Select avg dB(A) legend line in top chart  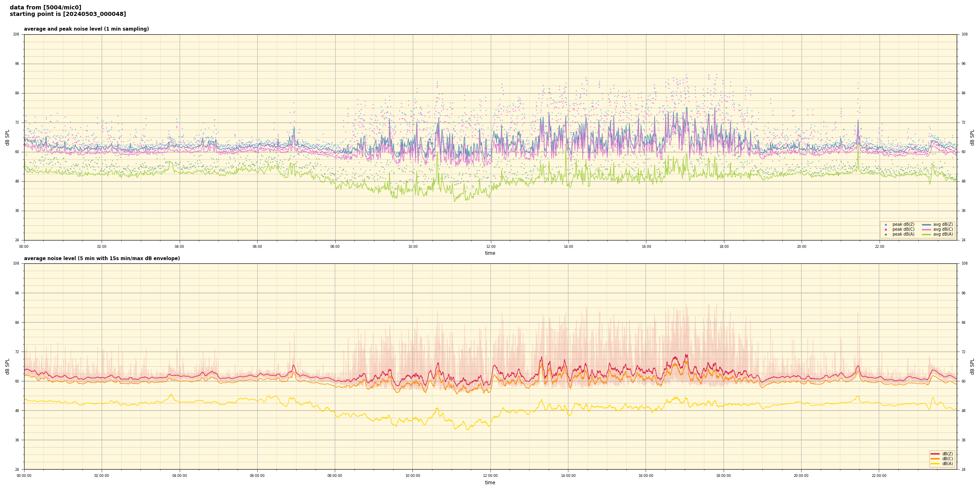pyautogui.click(x=926, y=234)
